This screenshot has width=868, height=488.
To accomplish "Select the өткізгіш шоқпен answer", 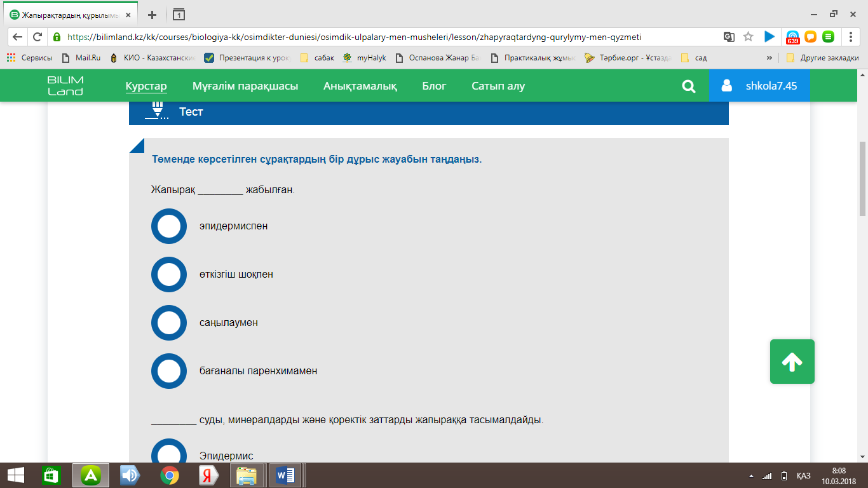I will point(169,274).
